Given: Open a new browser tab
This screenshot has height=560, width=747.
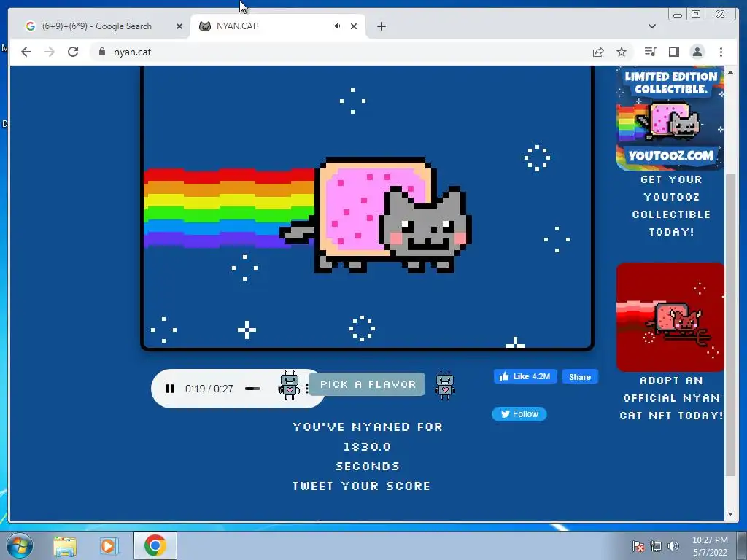Looking at the screenshot, I should tap(381, 26).
